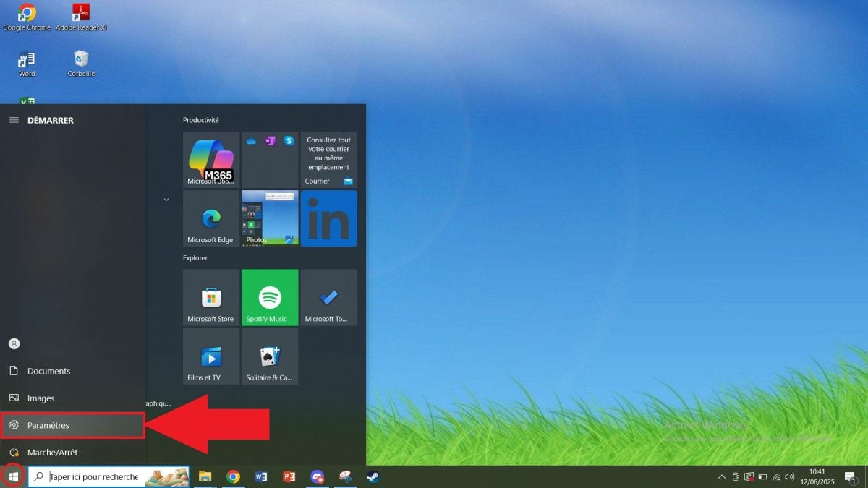
Task: Open the Microsoft Edge tile
Action: coord(210,218)
